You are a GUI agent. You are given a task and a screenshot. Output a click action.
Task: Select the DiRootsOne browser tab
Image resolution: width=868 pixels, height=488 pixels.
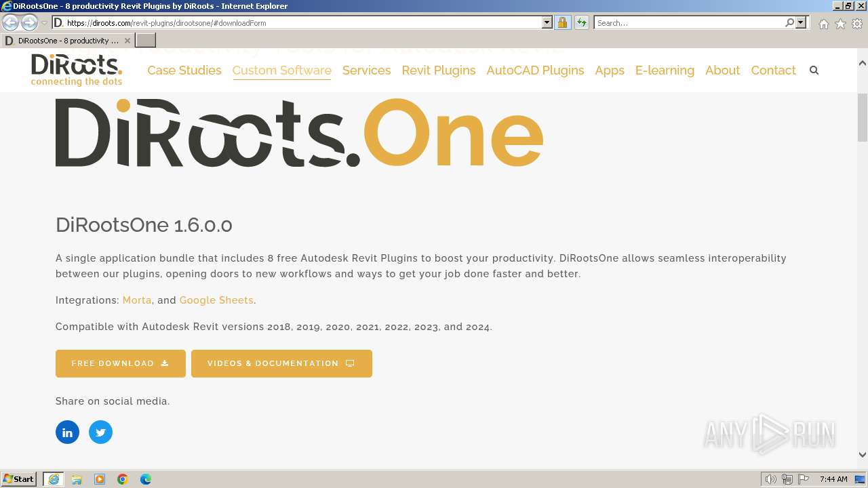(67, 41)
